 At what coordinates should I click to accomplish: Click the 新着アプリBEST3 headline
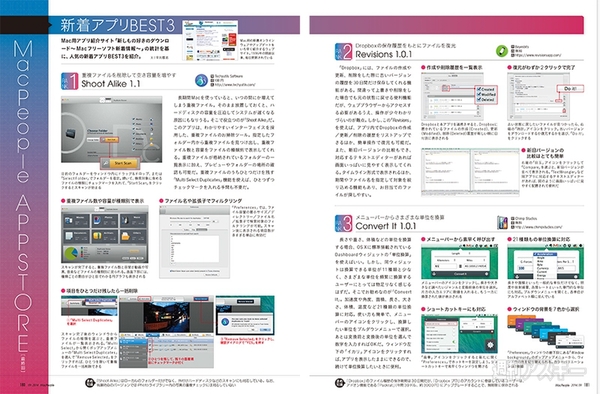[x=117, y=26]
